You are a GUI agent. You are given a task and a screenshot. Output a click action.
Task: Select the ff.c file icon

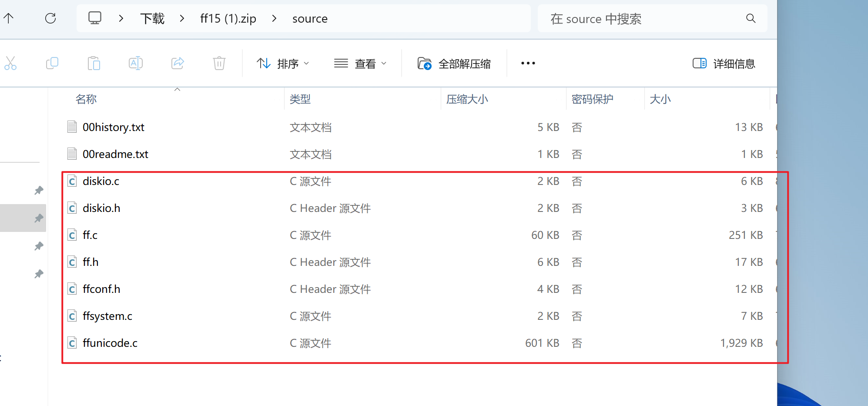[72, 235]
